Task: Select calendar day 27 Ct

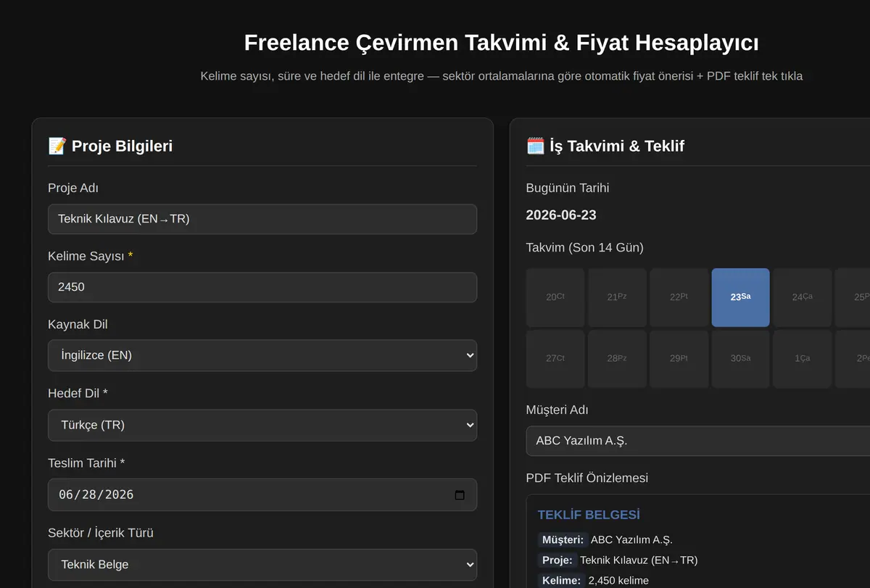Action: click(x=555, y=359)
